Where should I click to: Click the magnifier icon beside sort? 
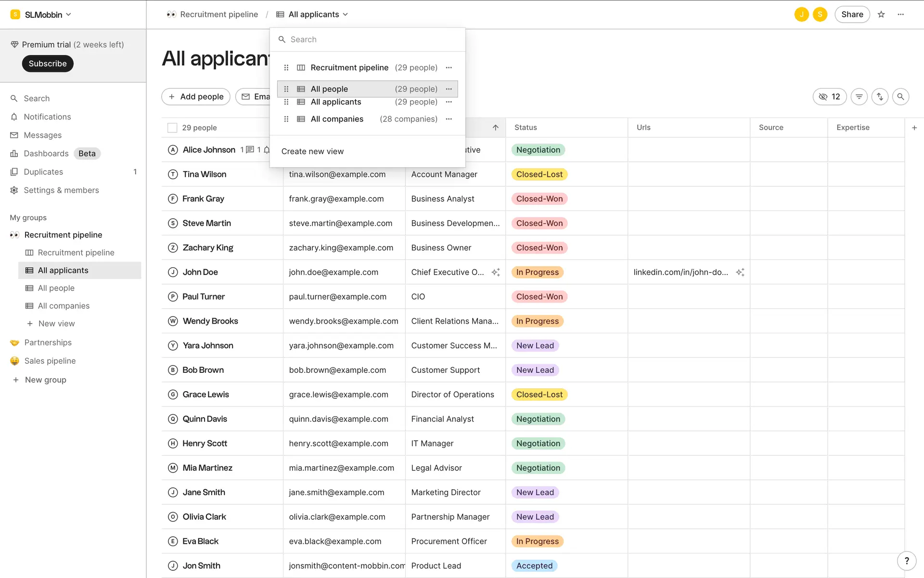coord(900,97)
